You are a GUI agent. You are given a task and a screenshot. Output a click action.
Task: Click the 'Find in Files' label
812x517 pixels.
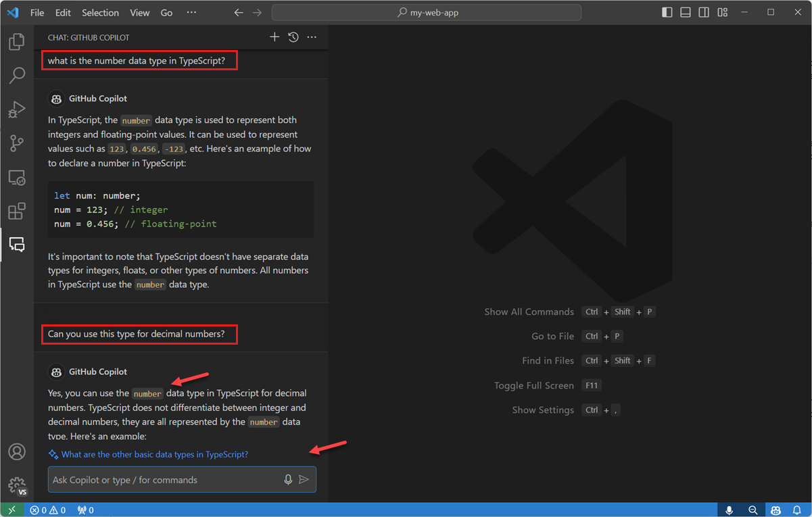tap(548, 361)
